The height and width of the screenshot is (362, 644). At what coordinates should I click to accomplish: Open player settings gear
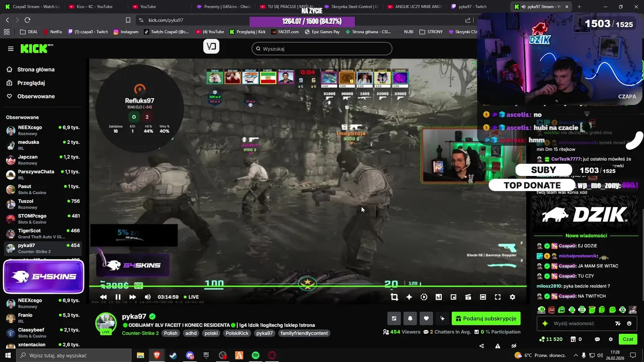coord(512,297)
